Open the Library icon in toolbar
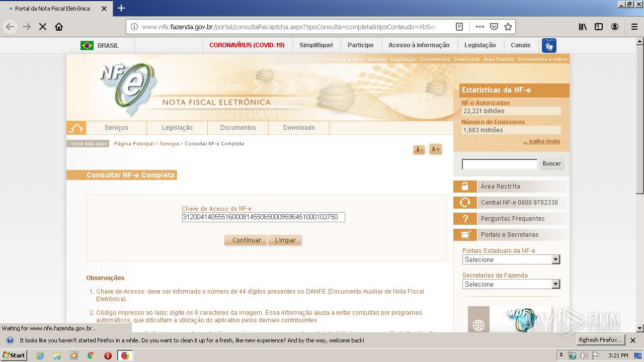Image resolution: width=644 pixels, height=362 pixels. click(583, 27)
